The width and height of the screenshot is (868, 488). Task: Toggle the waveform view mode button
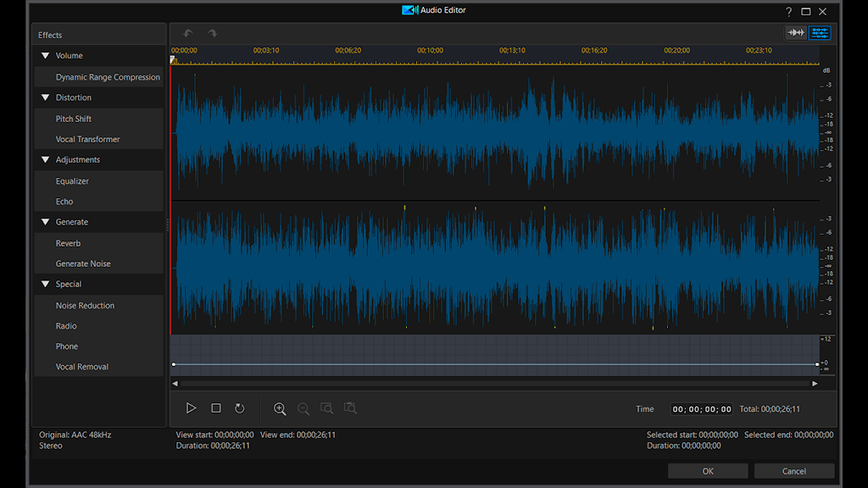click(x=796, y=33)
